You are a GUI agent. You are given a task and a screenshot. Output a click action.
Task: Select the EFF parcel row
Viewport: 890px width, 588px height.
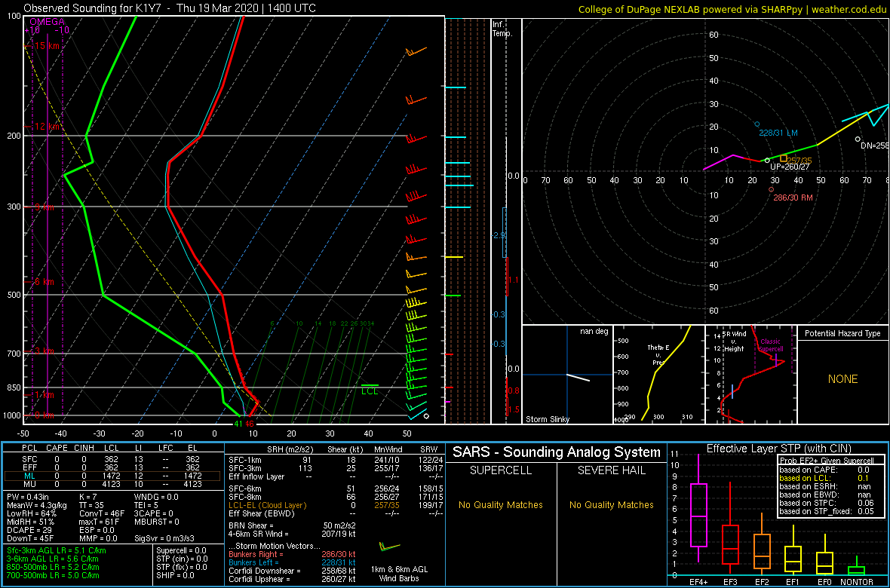(112, 467)
